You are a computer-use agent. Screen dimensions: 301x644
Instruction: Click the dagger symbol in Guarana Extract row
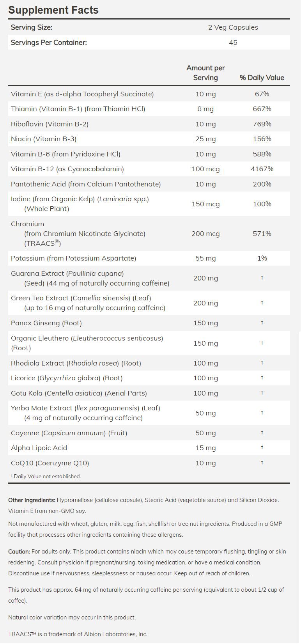click(x=262, y=278)
